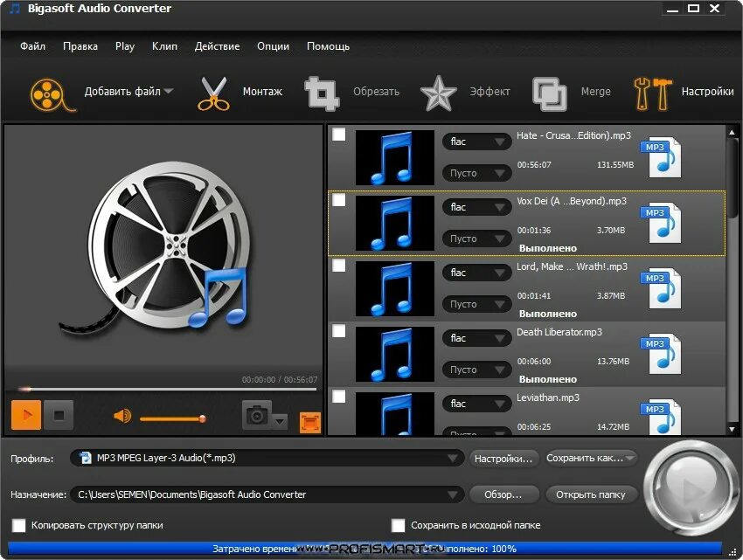Open the Опции menu
Viewport: 743px width, 560px height.
273,46
